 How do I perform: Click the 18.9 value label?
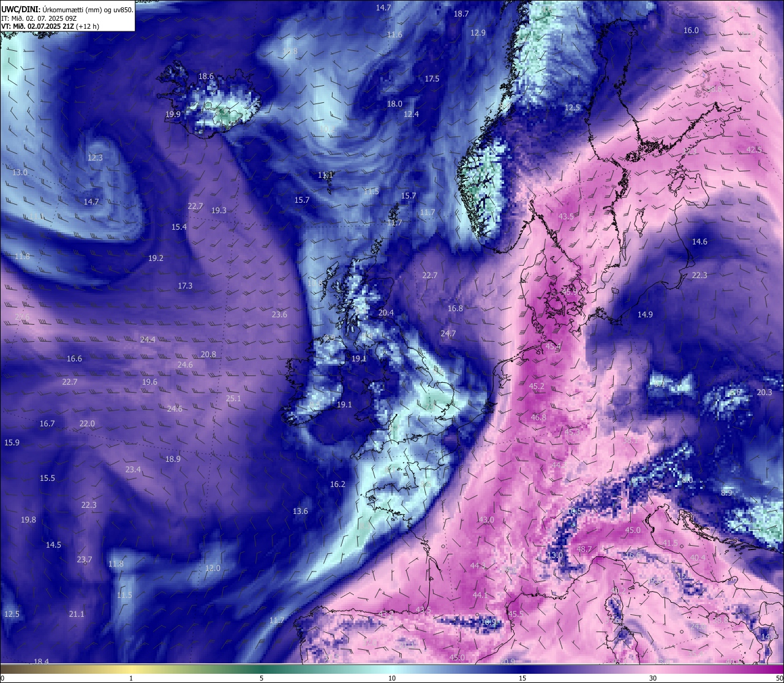click(173, 459)
